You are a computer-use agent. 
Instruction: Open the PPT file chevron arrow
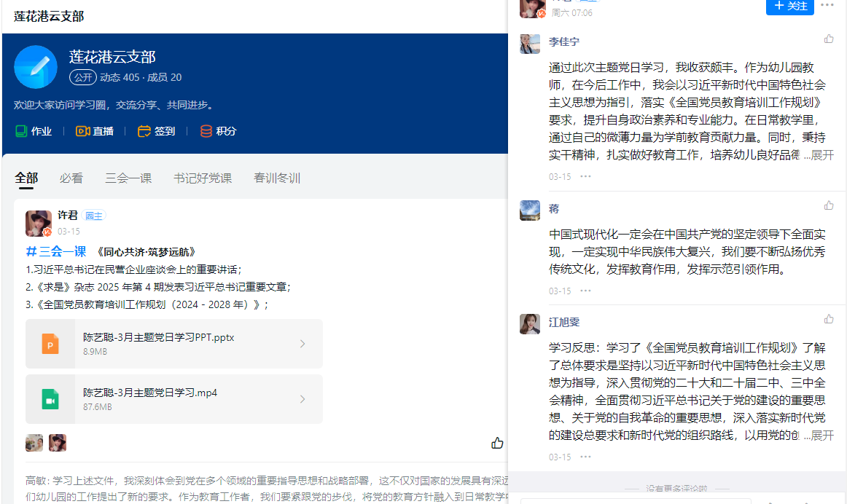coord(302,344)
